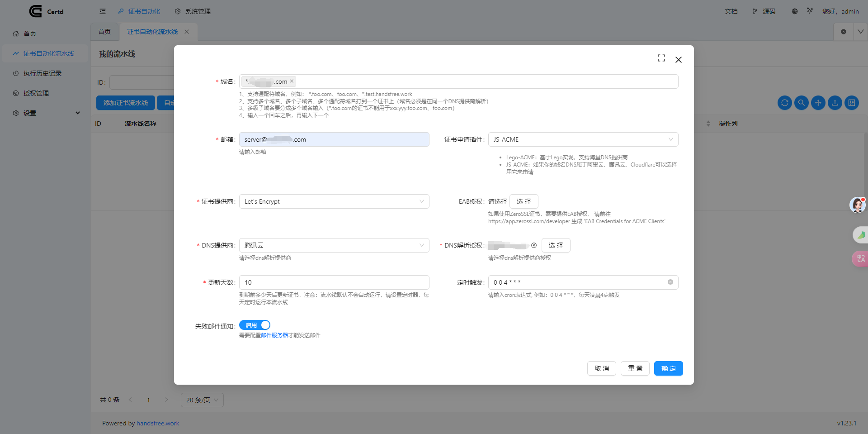Go to next page arrow
This screenshot has width=868, height=434.
[x=166, y=400]
